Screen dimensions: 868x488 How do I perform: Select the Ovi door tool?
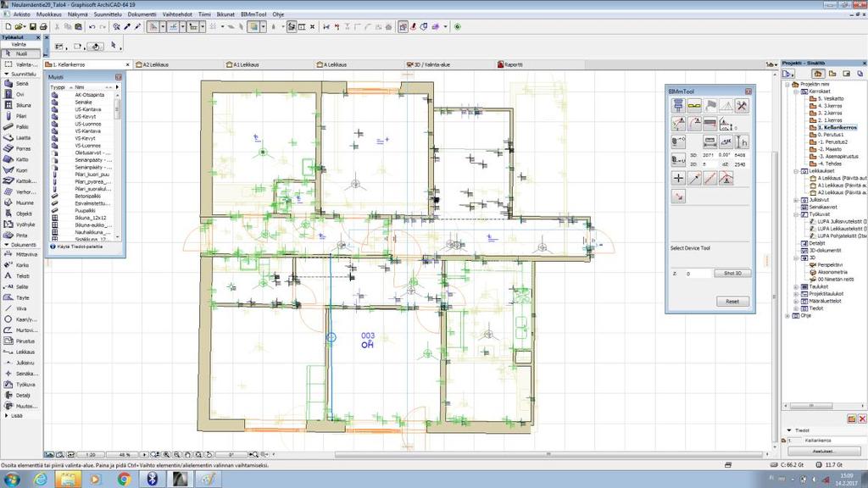tap(20, 95)
